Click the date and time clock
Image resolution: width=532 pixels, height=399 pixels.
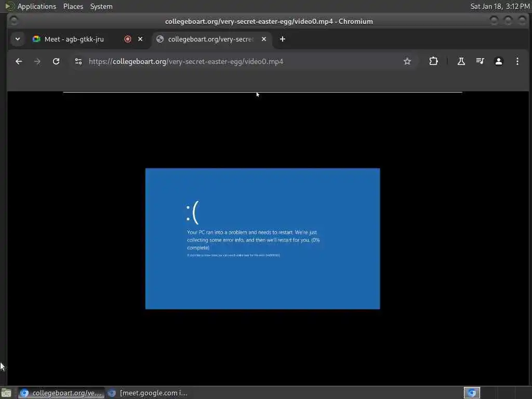coord(500,6)
